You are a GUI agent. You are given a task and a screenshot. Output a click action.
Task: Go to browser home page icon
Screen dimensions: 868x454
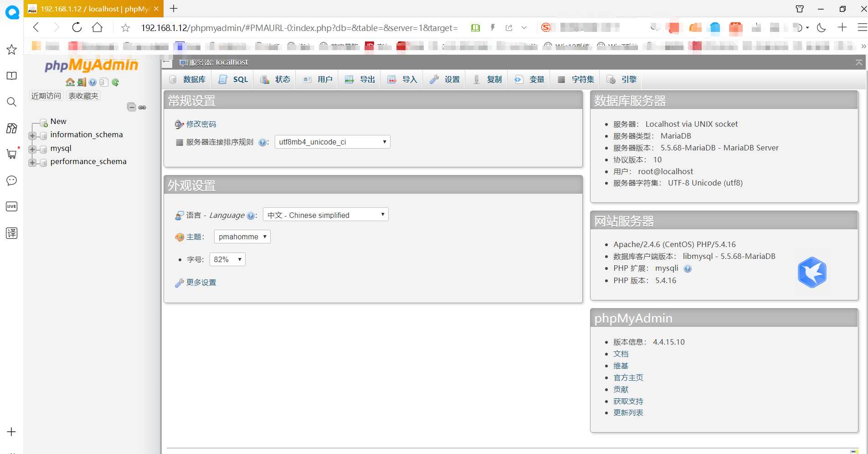pos(97,27)
